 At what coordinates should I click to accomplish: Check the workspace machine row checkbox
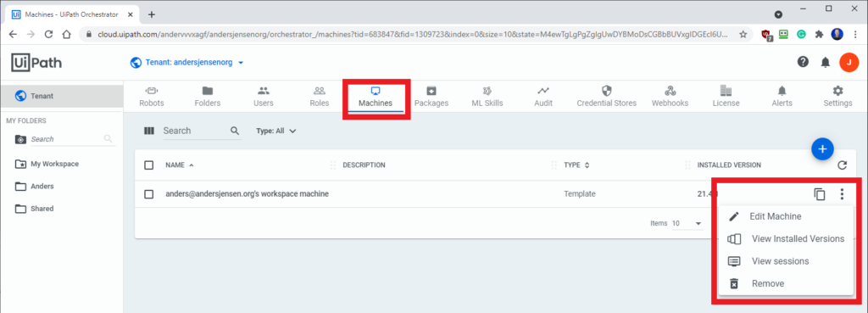click(149, 194)
